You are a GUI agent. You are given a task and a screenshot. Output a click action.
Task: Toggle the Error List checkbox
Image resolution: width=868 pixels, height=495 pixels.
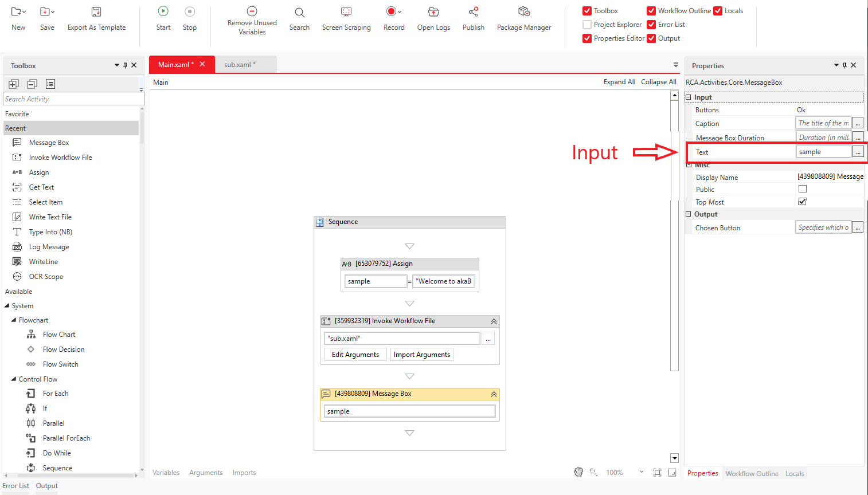[x=651, y=25]
